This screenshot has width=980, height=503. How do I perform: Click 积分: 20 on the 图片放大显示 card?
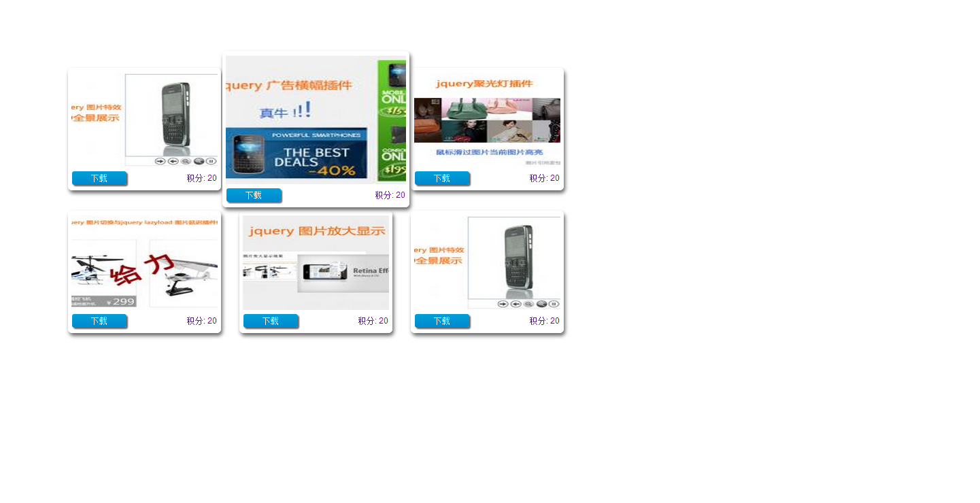(x=373, y=321)
